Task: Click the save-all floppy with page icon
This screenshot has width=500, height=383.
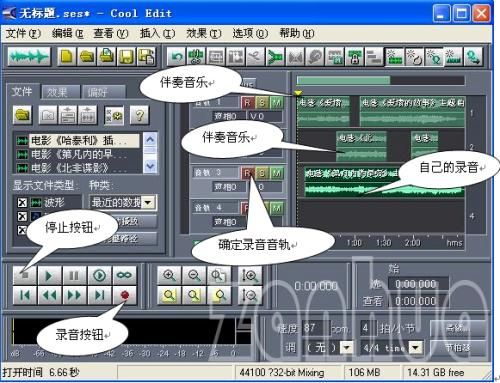Action: point(146,57)
